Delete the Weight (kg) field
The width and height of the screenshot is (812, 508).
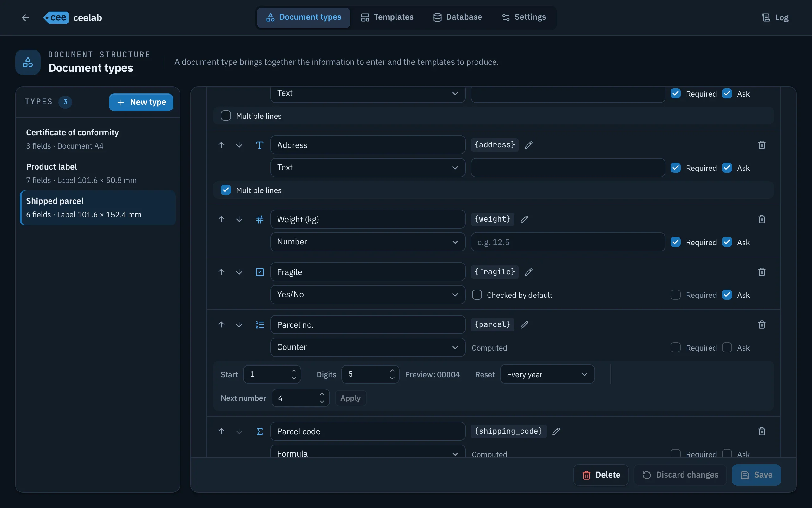click(x=762, y=219)
